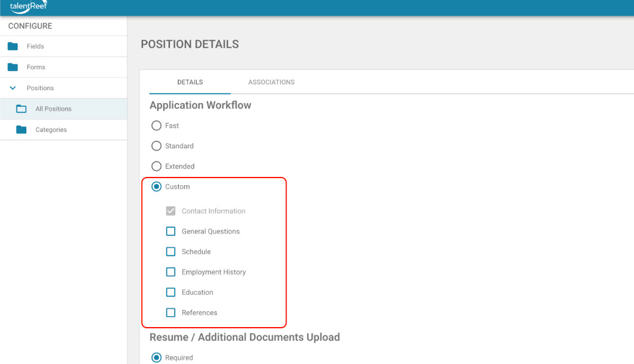Open Categories in the sidebar
The height and width of the screenshot is (364, 634).
pos(51,130)
